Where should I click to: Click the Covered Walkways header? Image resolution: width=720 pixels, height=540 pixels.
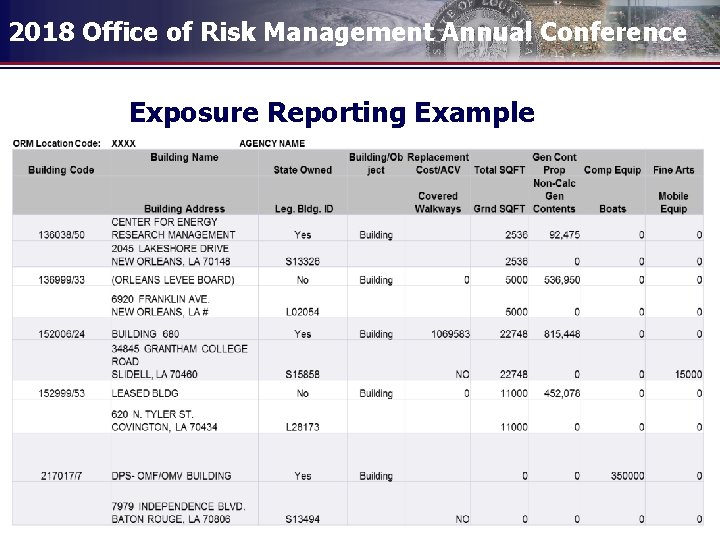coord(438,202)
